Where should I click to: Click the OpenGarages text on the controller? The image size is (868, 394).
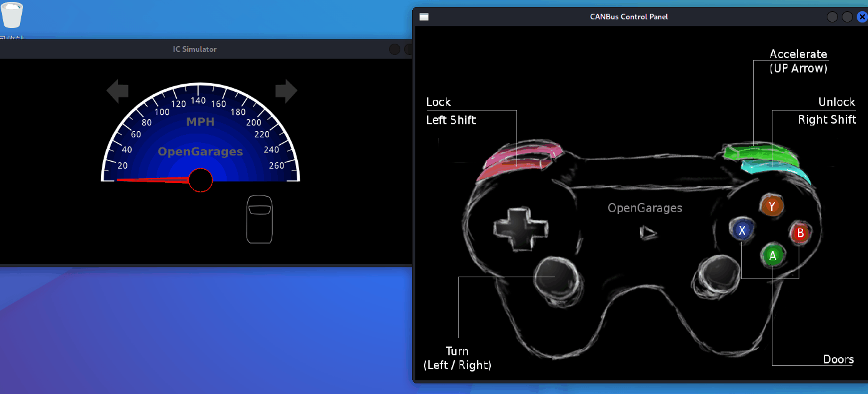645,208
